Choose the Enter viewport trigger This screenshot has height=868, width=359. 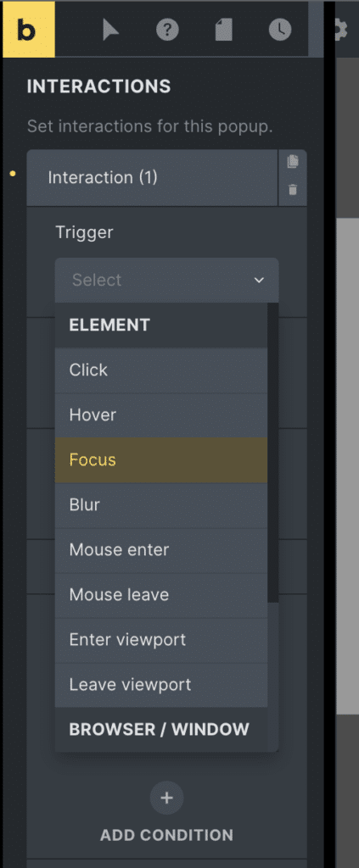[x=161, y=639]
